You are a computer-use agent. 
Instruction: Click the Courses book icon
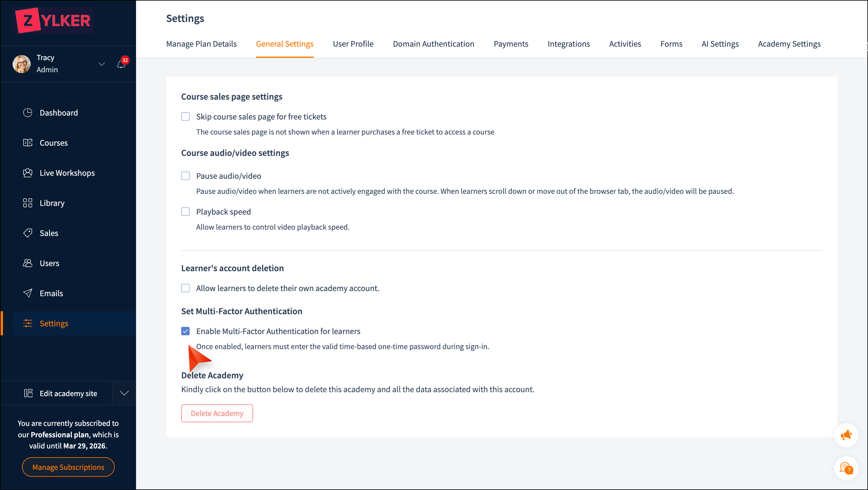(28, 143)
